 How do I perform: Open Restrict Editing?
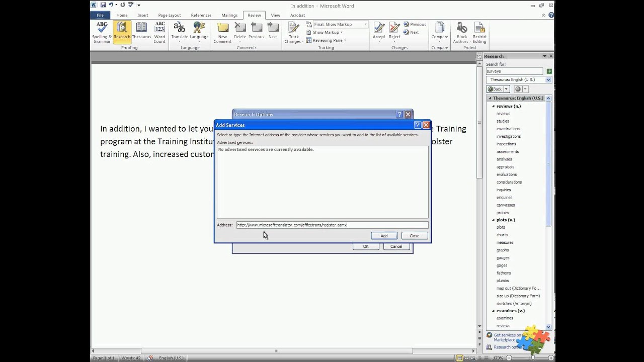click(479, 33)
